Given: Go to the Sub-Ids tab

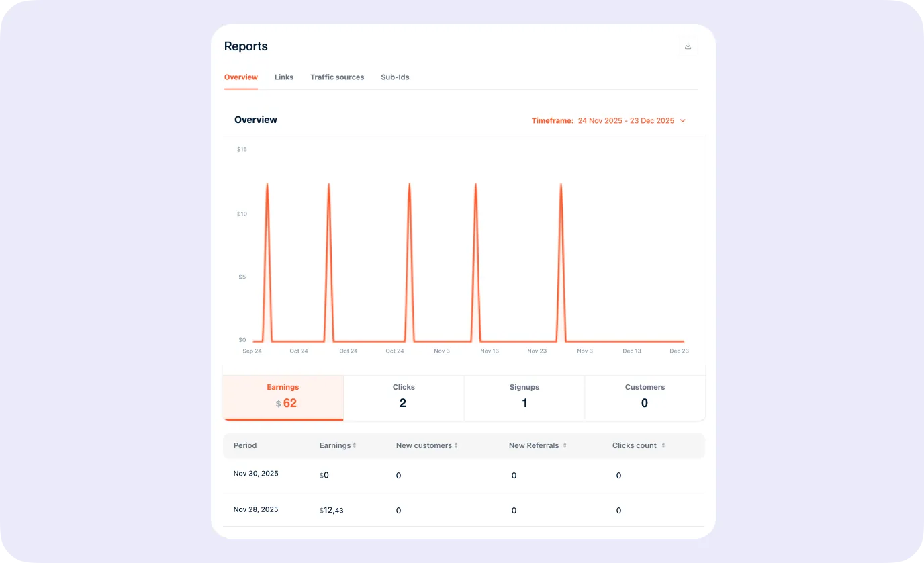Looking at the screenshot, I should [x=395, y=77].
